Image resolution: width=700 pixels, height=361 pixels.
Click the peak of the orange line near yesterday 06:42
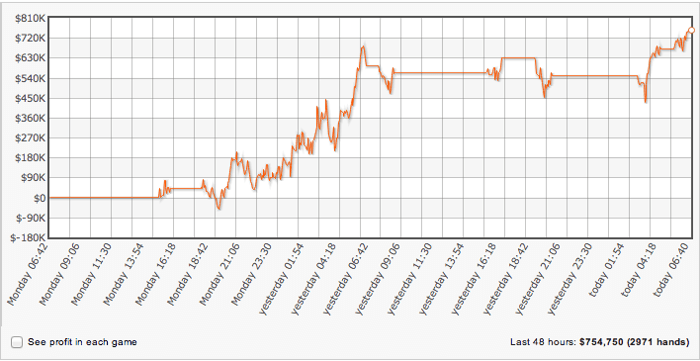point(363,46)
